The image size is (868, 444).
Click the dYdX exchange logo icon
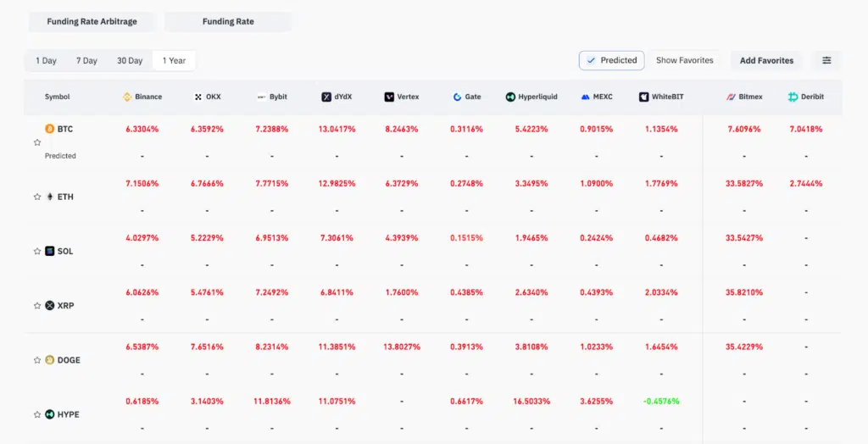click(x=326, y=97)
